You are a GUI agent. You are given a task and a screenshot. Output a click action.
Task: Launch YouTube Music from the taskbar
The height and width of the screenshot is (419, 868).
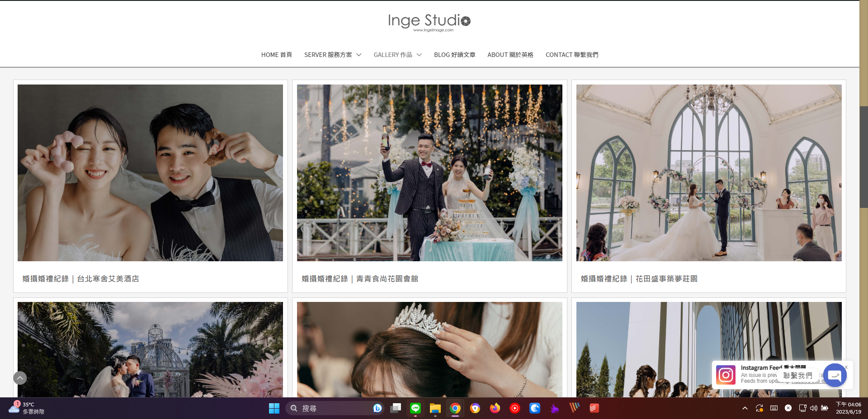(515, 408)
